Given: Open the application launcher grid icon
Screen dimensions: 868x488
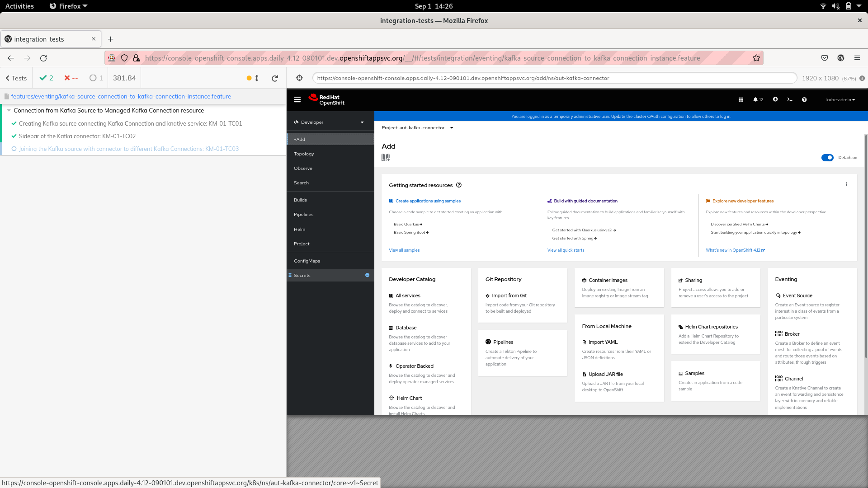Looking at the screenshot, I should point(741,99).
